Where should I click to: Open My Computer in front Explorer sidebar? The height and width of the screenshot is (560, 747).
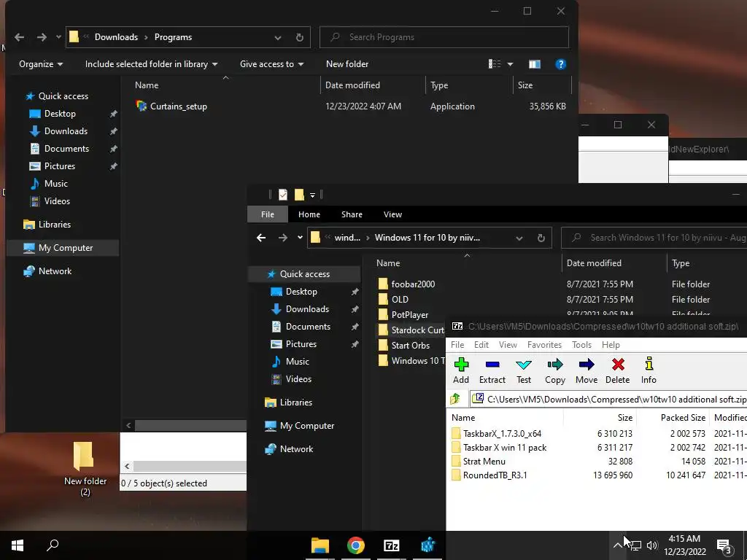pyautogui.click(x=300, y=426)
